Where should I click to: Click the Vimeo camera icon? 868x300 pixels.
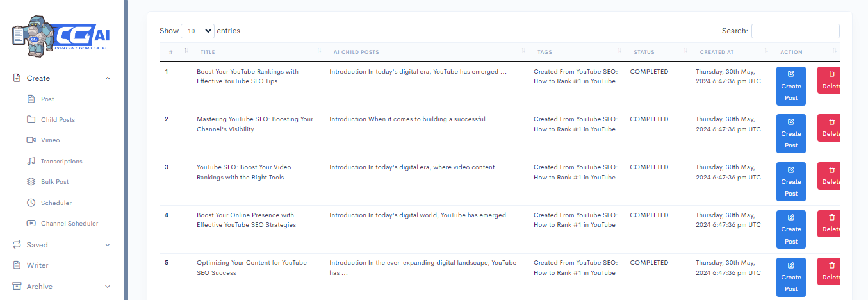31,140
